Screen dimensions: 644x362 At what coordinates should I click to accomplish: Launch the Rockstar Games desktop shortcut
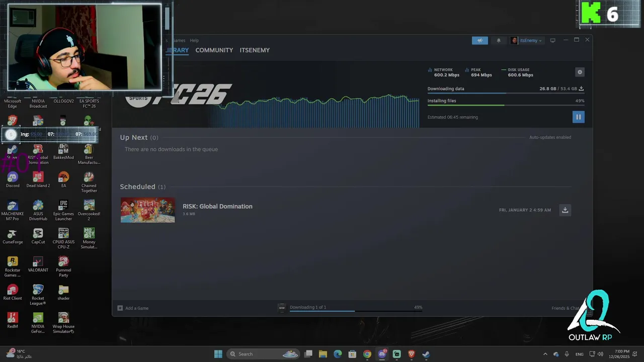(13, 266)
